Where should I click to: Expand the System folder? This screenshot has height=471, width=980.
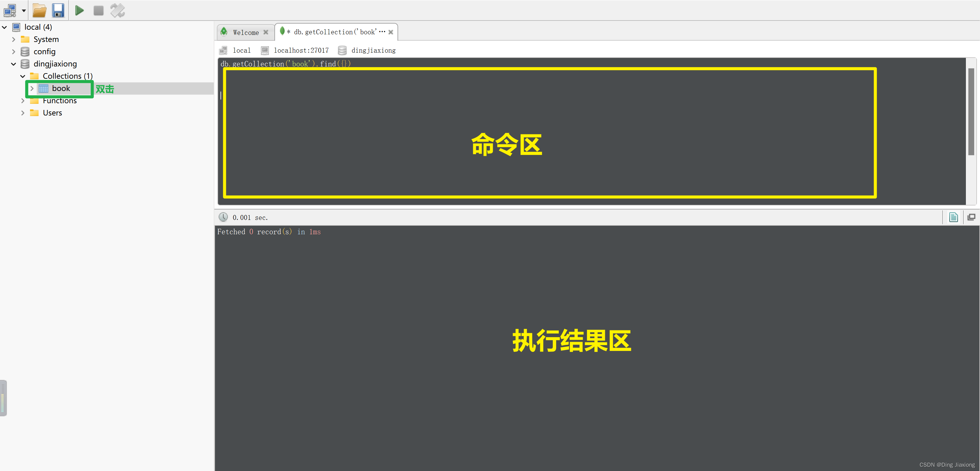pyautogui.click(x=14, y=40)
